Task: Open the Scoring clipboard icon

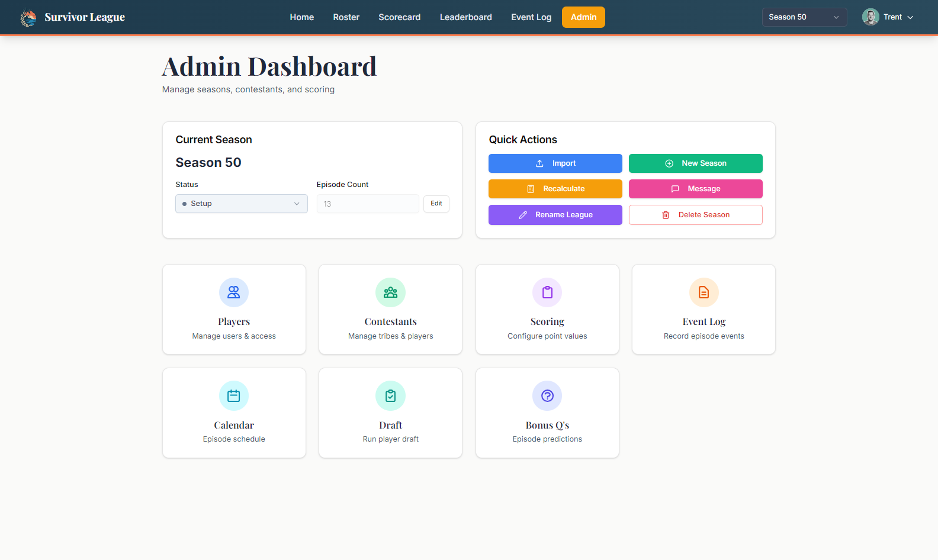Action: pos(547,292)
